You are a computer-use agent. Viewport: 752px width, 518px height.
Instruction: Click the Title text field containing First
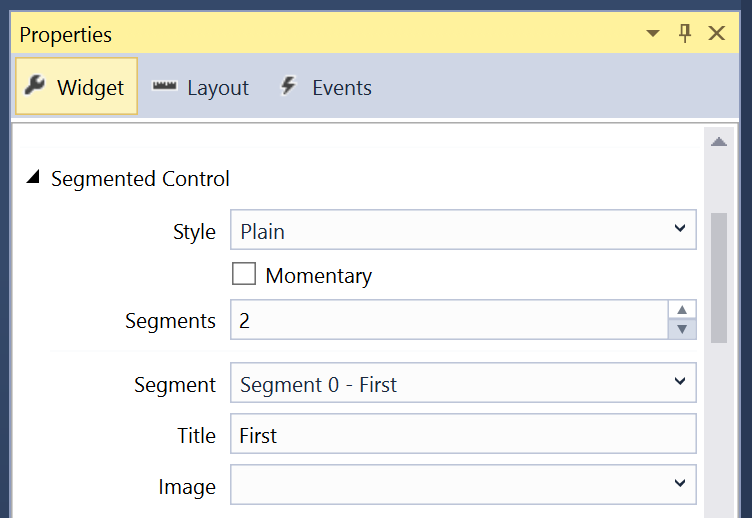click(x=463, y=435)
